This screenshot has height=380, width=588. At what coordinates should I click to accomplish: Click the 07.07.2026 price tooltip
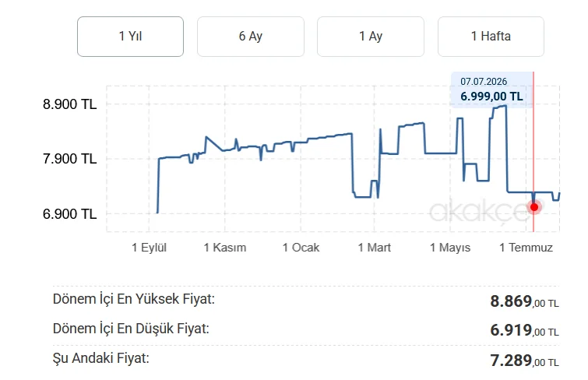(x=491, y=90)
